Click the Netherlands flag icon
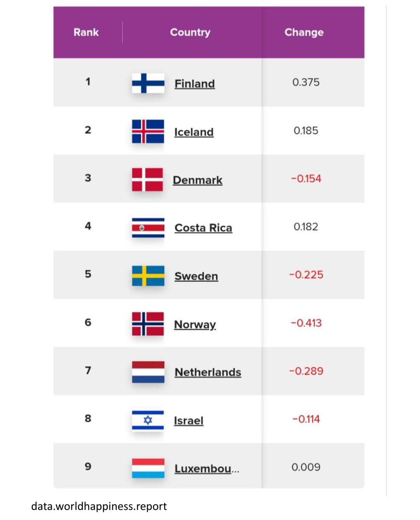This screenshot has height=520, width=420. (x=148, y=372)
